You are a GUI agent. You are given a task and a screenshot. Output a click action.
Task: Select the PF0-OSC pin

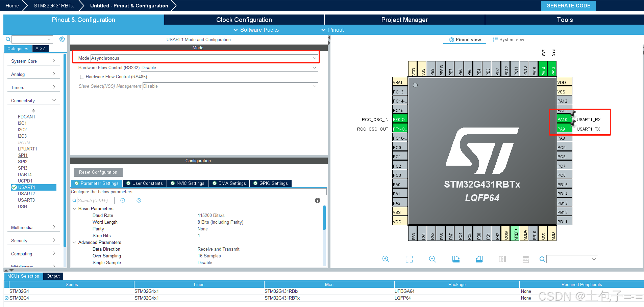(400, 119)
